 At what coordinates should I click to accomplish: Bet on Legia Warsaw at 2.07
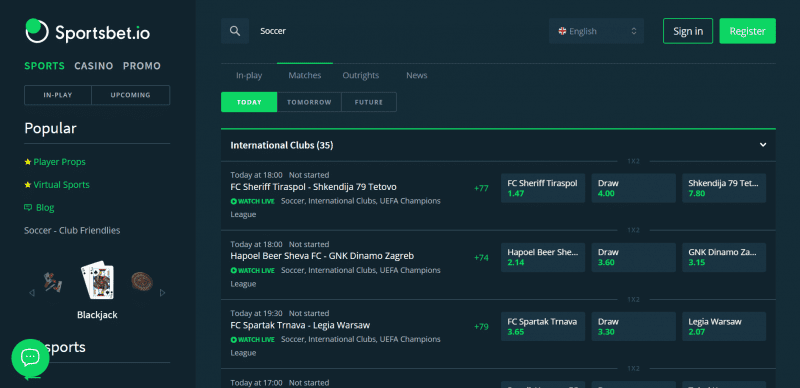coord(724,326)
